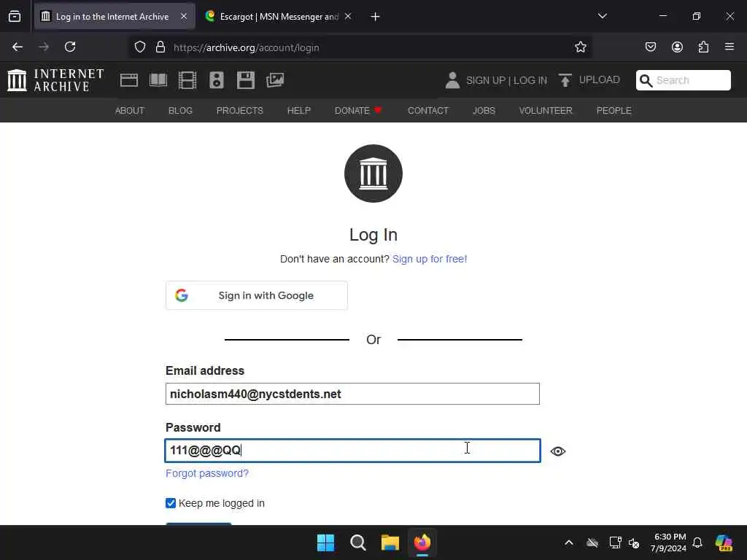747x560 pixels.
Task: Open the notifications bell
Action: 697,542
